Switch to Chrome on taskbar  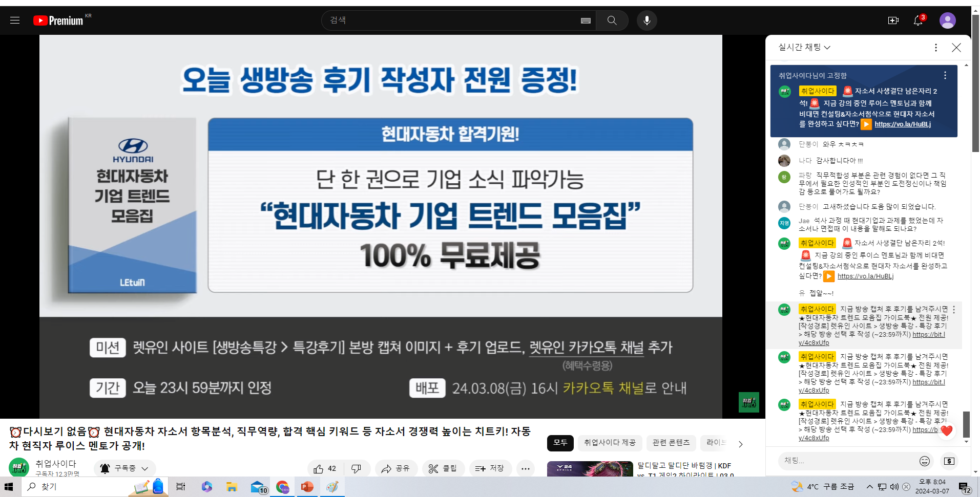tap(282, 487)
